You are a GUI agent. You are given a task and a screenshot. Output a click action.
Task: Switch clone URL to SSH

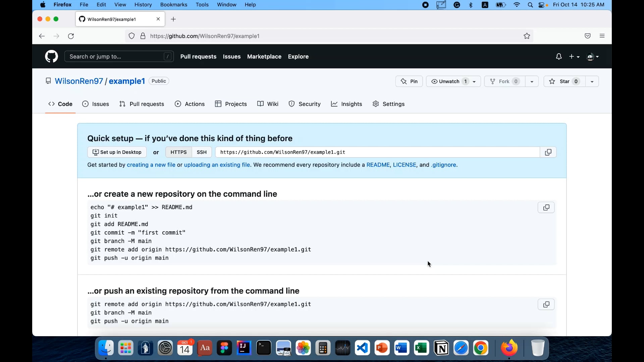[201, 152]
